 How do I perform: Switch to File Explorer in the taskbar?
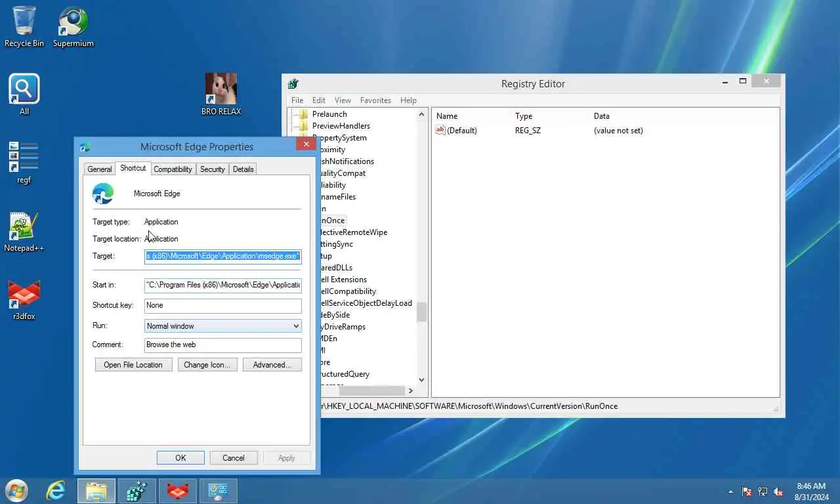pyautogui.click(x=96, y=491)
